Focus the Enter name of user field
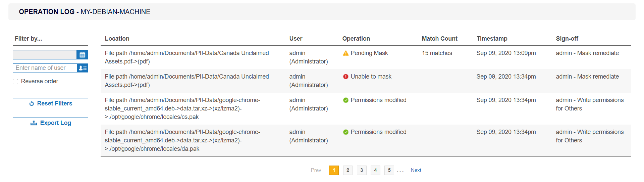 coord(45,68)
